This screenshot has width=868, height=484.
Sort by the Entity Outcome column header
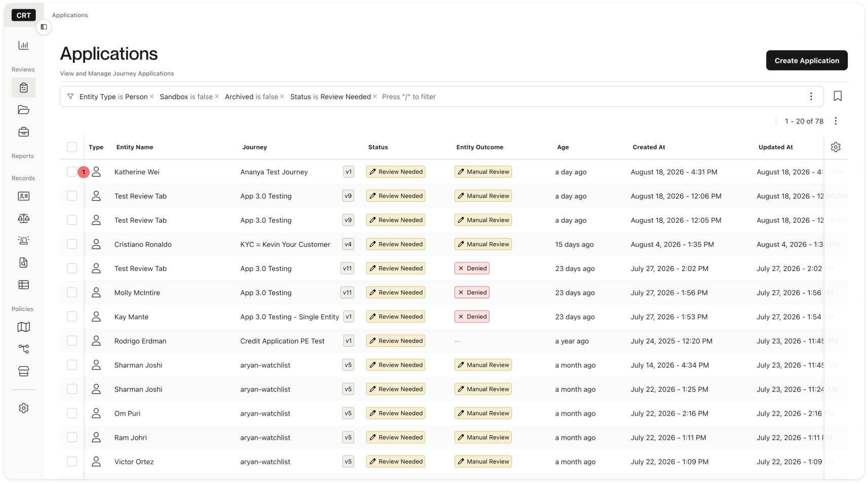tap(480, 147)
